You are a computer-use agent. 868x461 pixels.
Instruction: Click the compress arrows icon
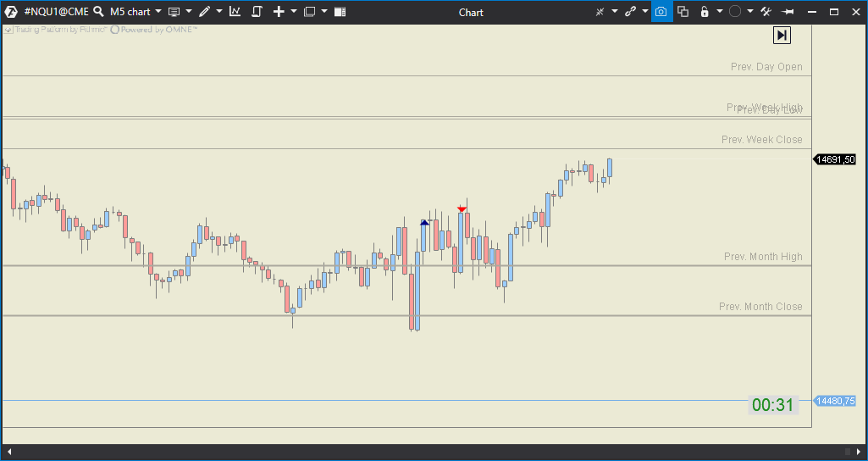(600, 12)
